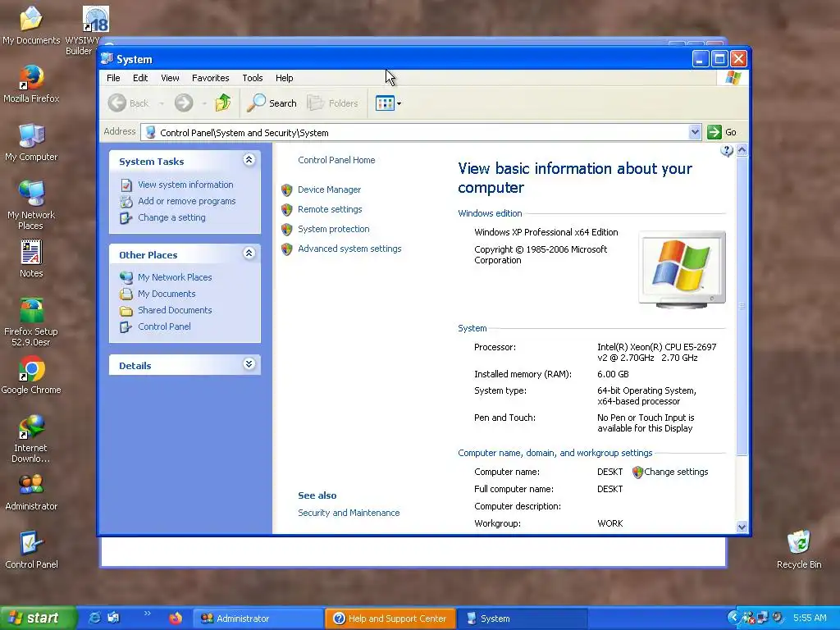Click Change a setting link
Image resolution: width=840 pixels, height=630 pixels.
[171, 217]
